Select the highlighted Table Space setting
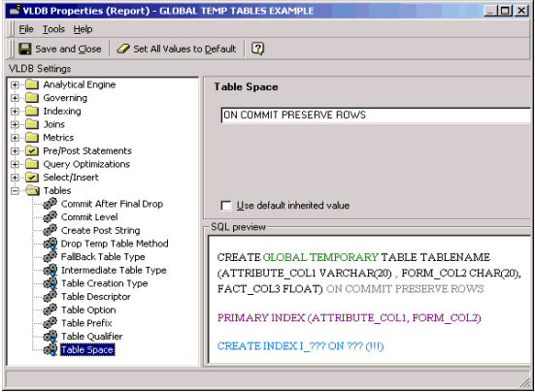Image resolution: width=535 pixels, height=392 pixels. point(87,349)
